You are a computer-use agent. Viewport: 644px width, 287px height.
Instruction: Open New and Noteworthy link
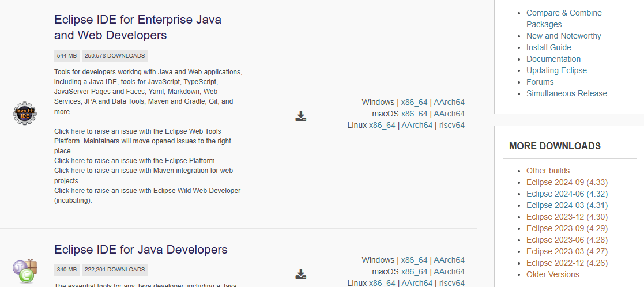tap(563, 36)
